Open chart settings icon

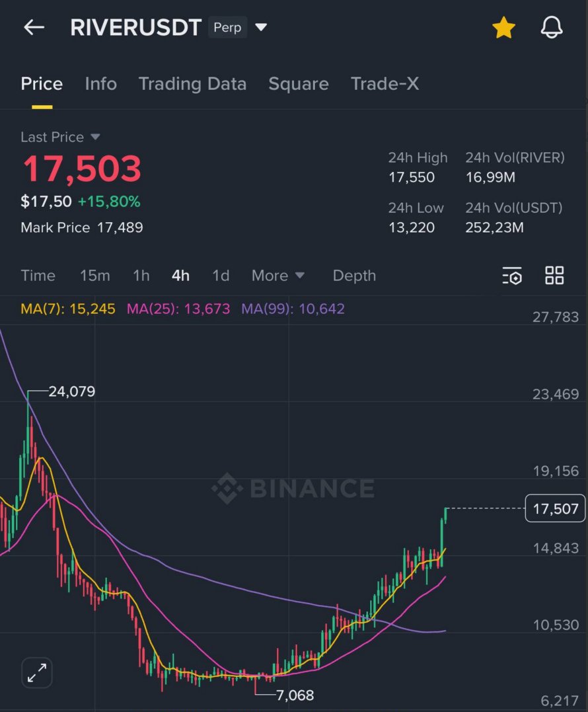[x=512, y=276]
